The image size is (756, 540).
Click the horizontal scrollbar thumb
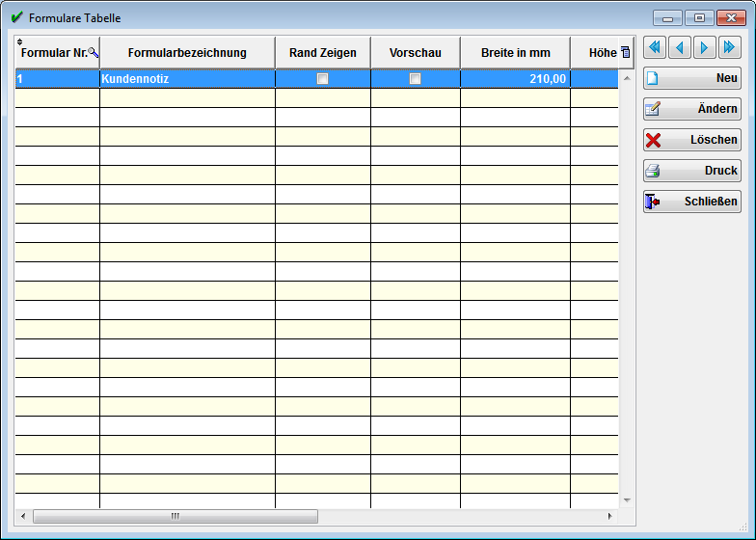pos(175,517)
